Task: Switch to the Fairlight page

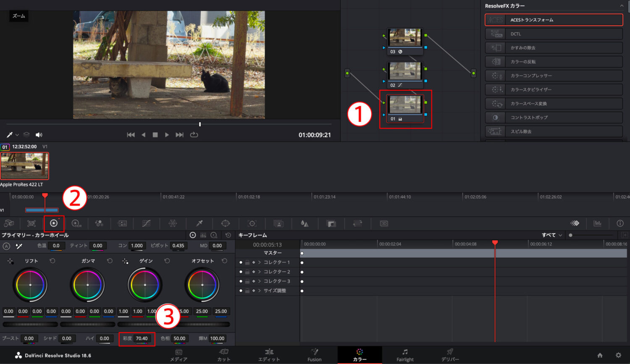Action: (405, 355)
